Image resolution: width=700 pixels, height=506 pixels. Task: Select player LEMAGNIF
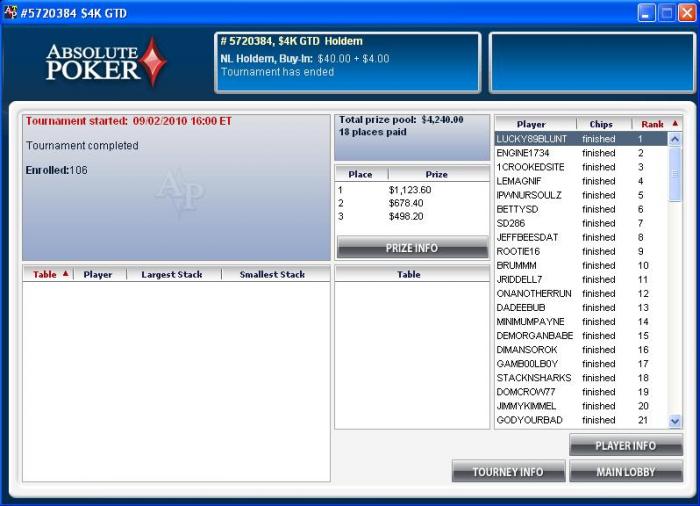pyautogui.click(x=581, y=181)
